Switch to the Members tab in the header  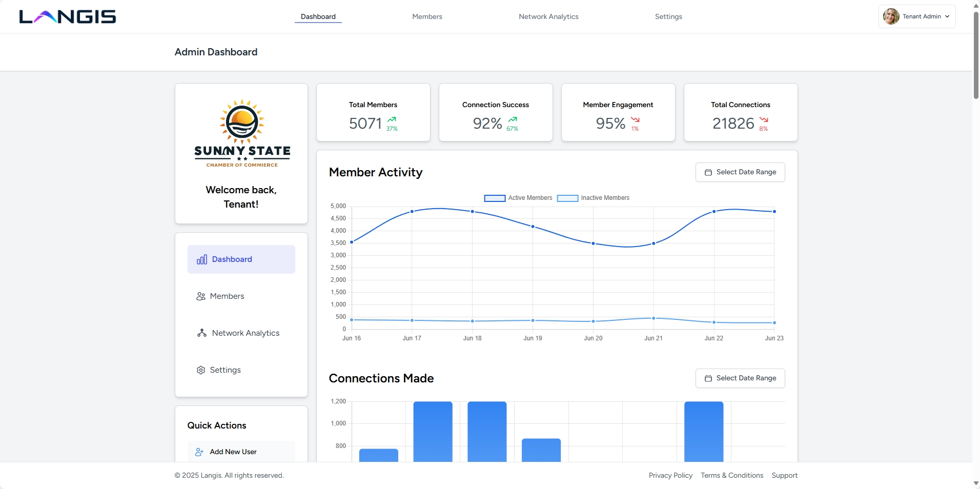coord(426,16)
